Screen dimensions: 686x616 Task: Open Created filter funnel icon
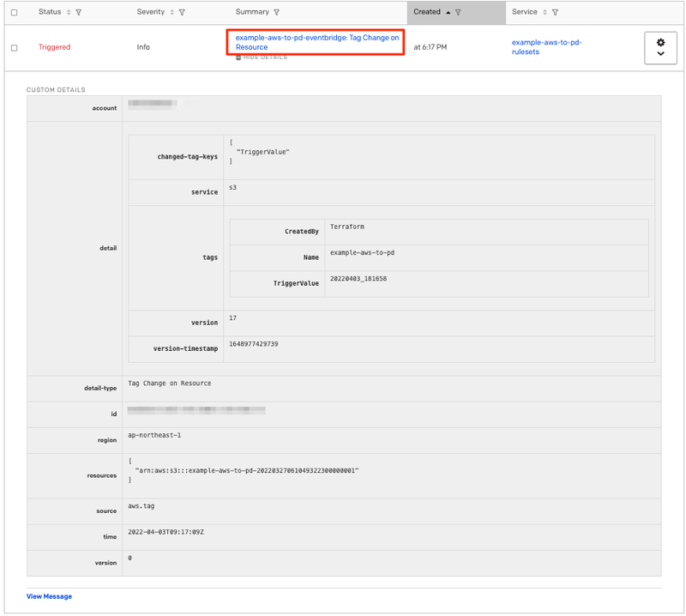[458, 12]
